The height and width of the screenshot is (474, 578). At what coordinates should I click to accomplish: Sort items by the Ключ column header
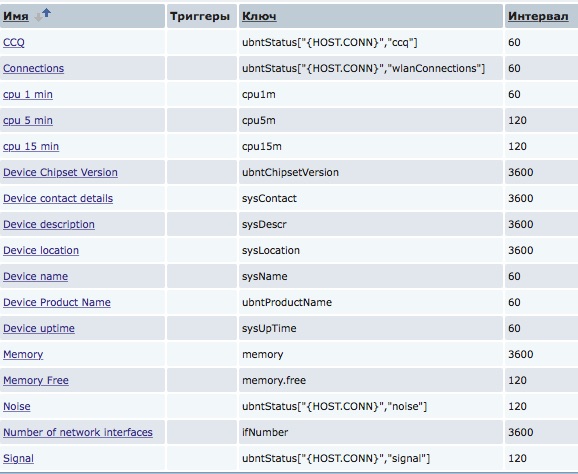tap(259, 17)
